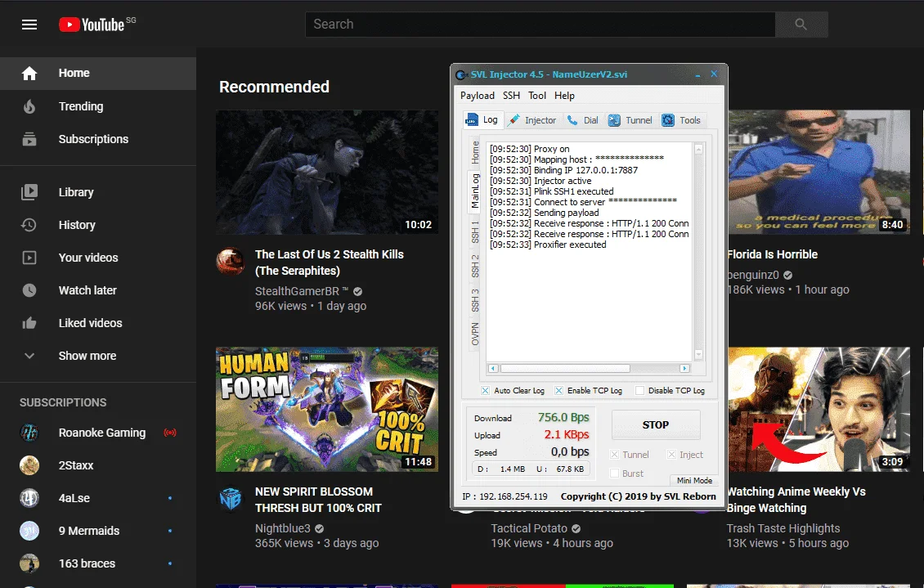Switch to the Tunnel tab
Viewport: 924px width, 588px height.
[x=630, y=120]
